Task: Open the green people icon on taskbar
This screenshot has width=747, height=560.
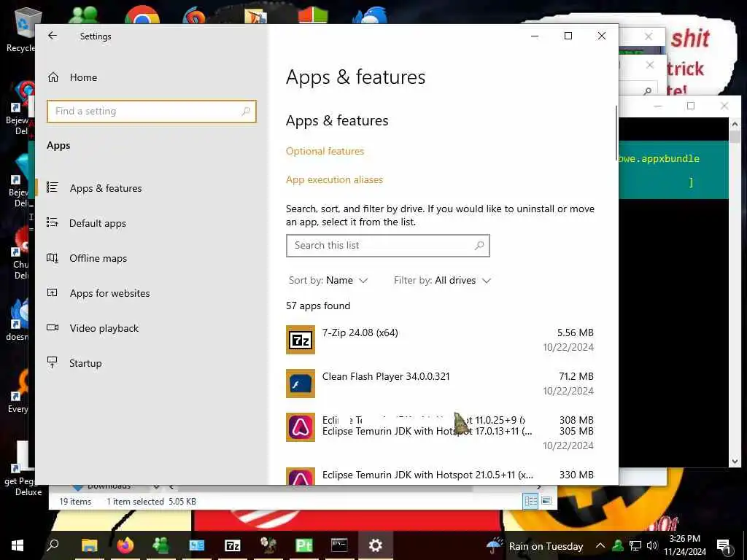Action: tap(161, 545)
